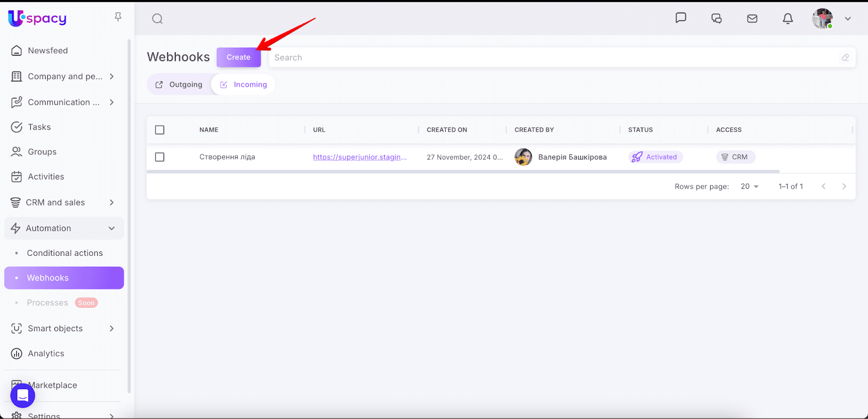The height and width of the screenshot is (419, 868).
Task: Open the mail envelope icon
Action: (752, 18)
